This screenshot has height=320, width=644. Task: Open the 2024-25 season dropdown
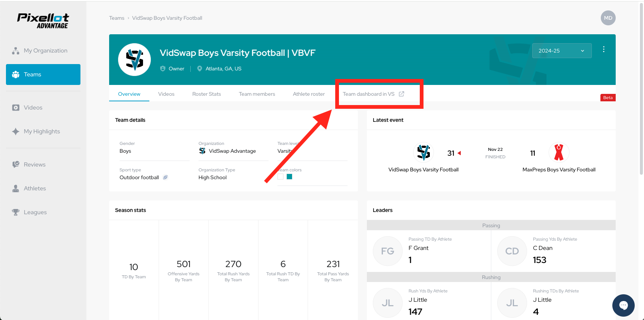pos(562,51)
